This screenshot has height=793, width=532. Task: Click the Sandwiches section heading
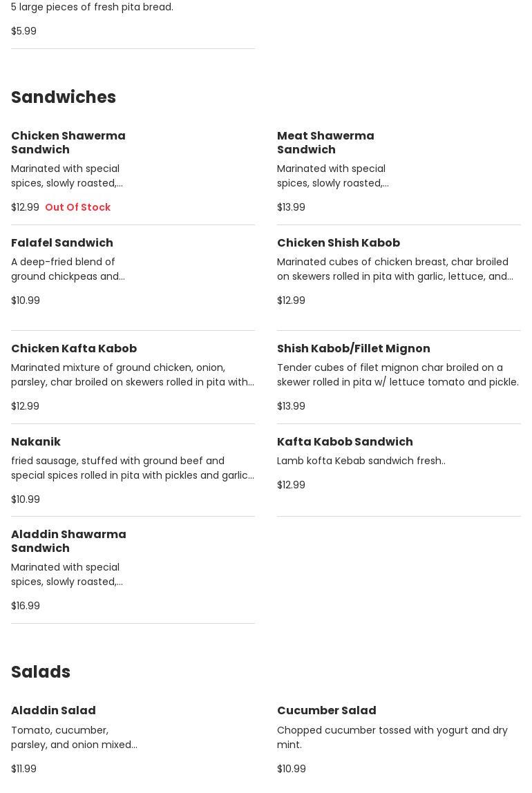(64, 97)
